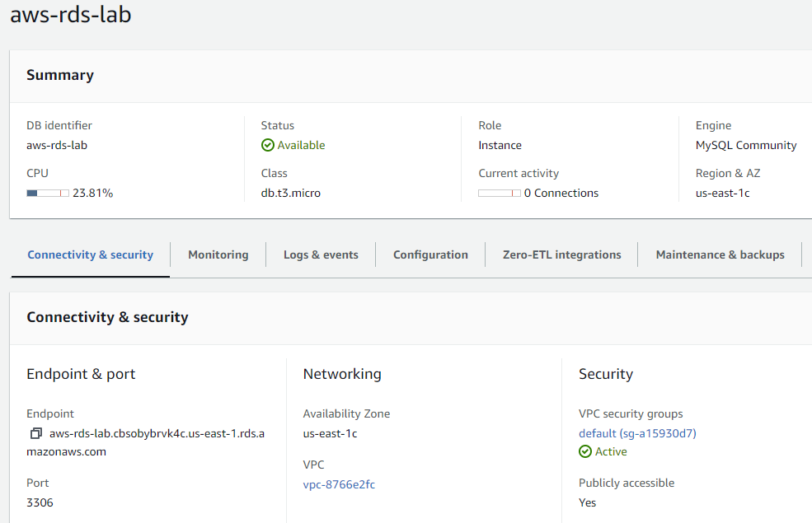The image size is (812, 523).
Task: Select the DB identifier value aws-rds-lab
Action: 57,145
